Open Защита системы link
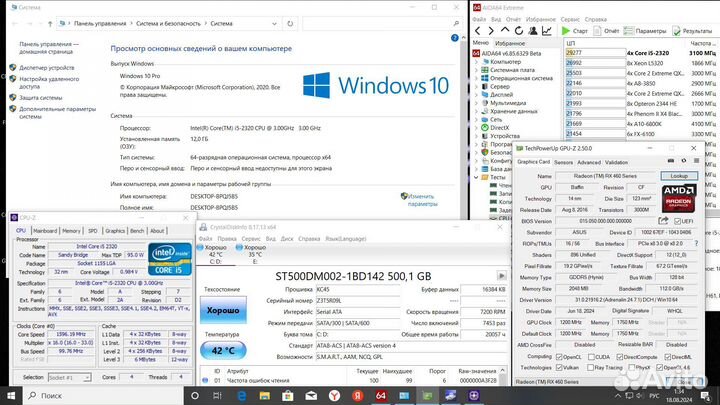 point(40,97)
